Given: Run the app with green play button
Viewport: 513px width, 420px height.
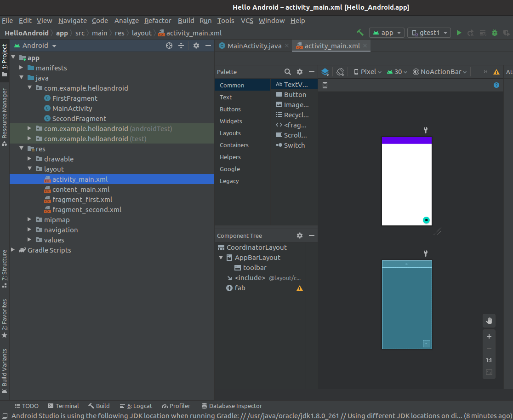Looking at the screenshot, I should (459, 33).
